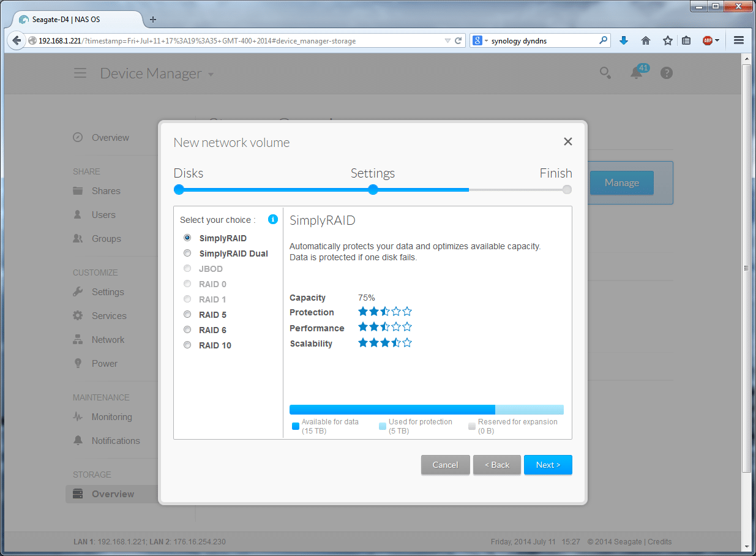Click the Shares folder icon
The height and width of the screenshot is (556, 756).
tap(78, 191)
